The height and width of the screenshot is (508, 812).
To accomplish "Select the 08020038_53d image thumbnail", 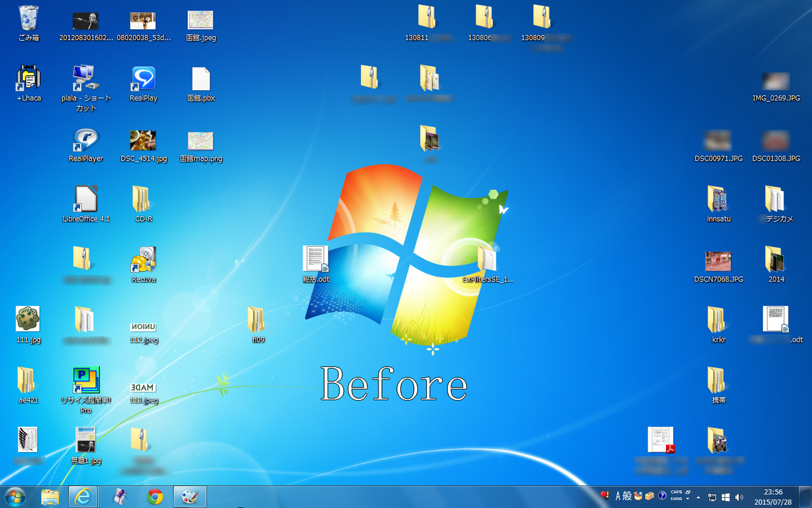I will click(x=143, y=21).
